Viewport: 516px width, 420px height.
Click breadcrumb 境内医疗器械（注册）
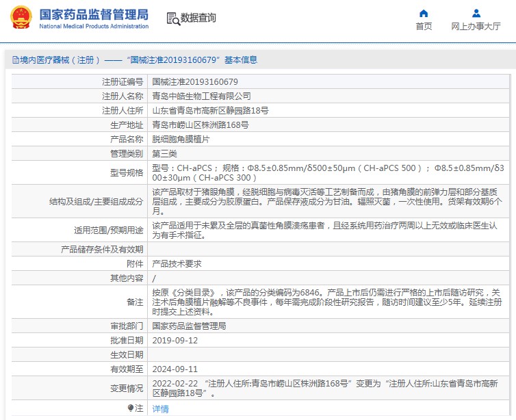[60, 60]
